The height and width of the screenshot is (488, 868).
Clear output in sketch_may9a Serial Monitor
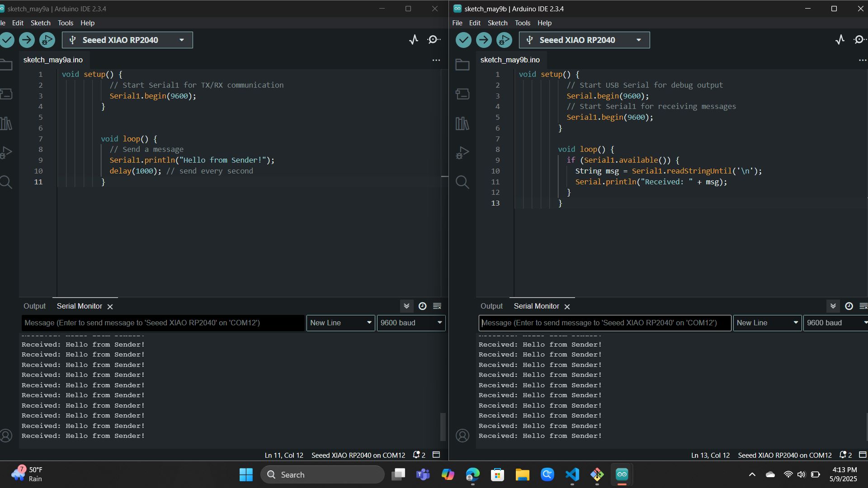[x=437, y=306]
